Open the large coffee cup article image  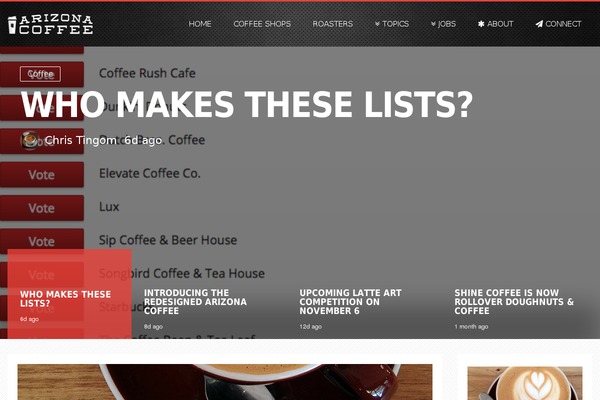225,382
